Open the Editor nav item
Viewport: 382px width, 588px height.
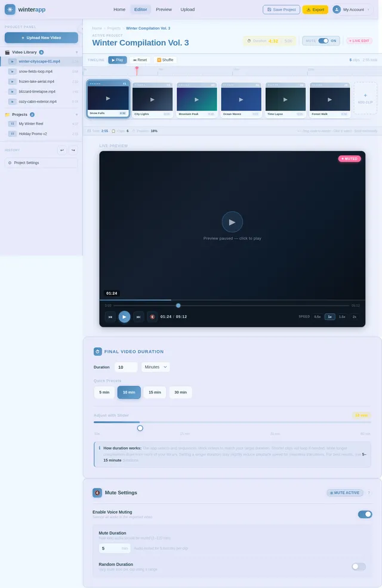[x=141, y=10]
